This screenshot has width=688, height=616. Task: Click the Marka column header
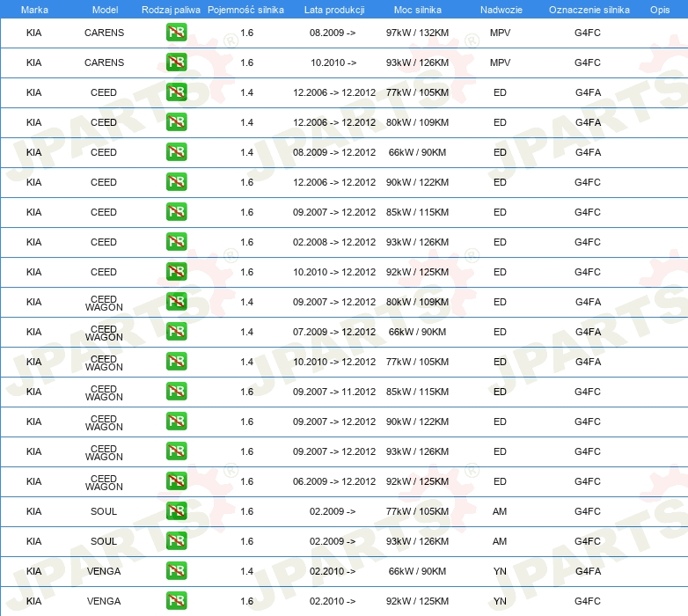click(x=34, y=10)
